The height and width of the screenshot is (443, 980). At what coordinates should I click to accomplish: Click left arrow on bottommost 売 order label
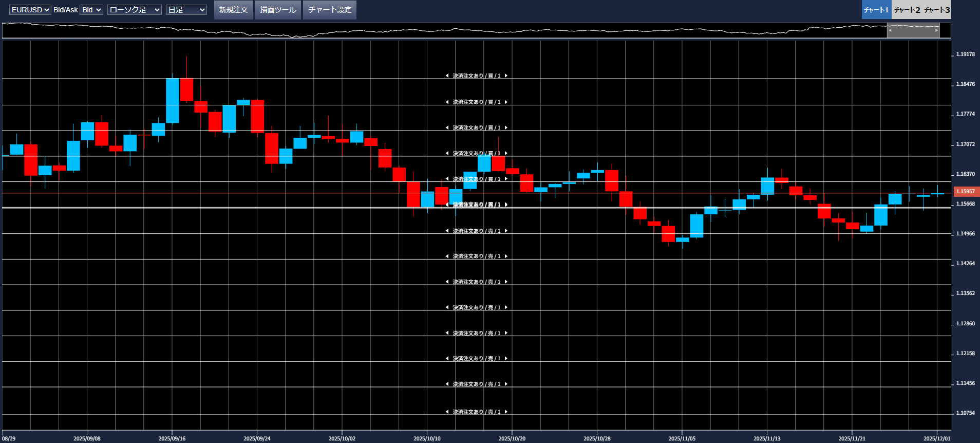click(x=447, y=412)
